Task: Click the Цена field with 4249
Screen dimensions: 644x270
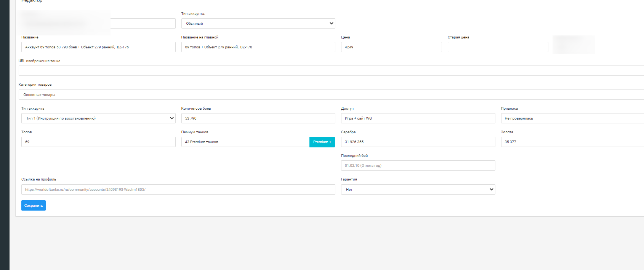Action: coord(391,47)
